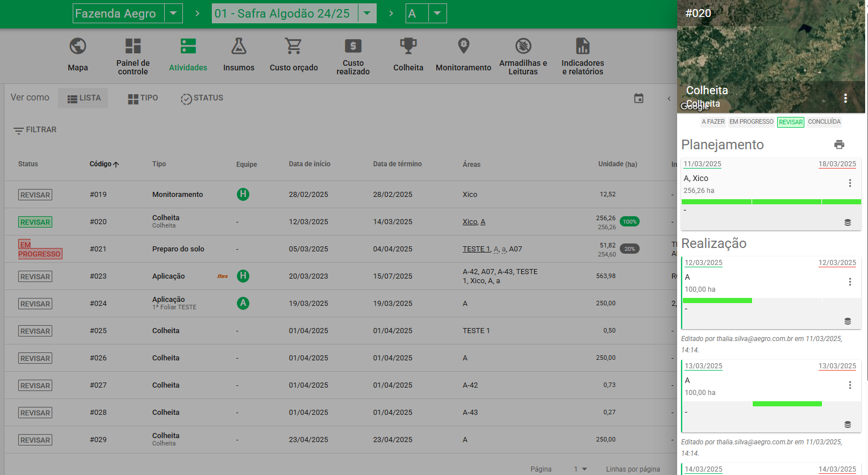Expand the Fazenda Aegro farm dropdown
This screenshot has height=475, width=868.
tap(173, 13)
